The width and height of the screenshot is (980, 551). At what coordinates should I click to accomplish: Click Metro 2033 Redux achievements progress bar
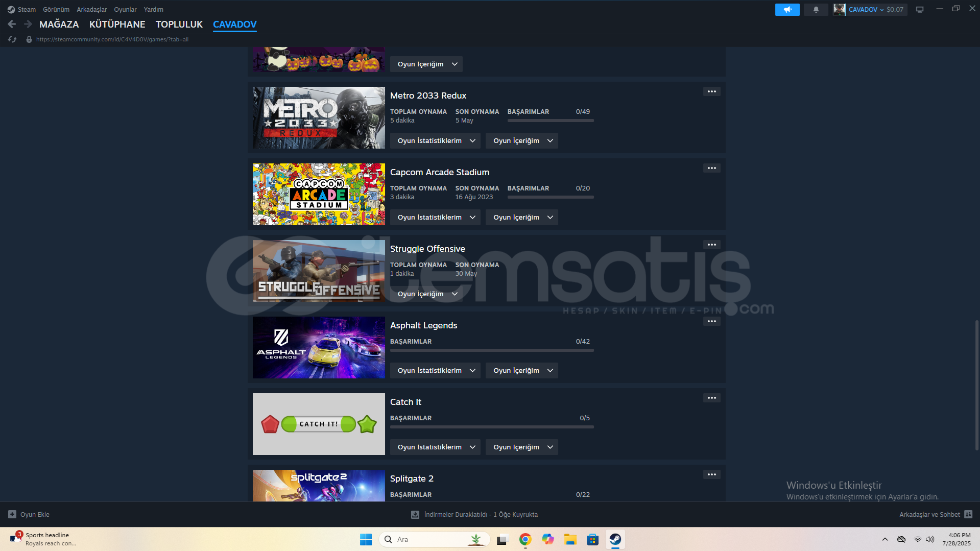click(x=551, y=121)
